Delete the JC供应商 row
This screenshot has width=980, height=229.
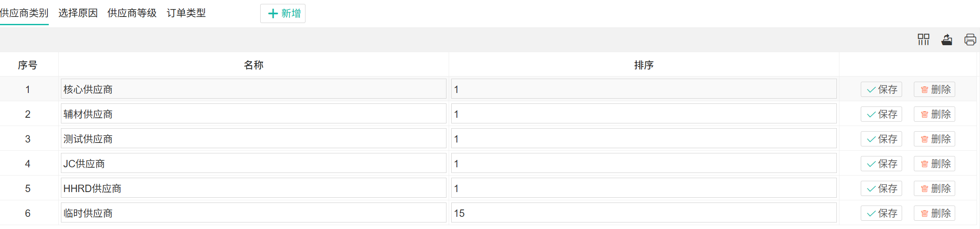point(934,164)
